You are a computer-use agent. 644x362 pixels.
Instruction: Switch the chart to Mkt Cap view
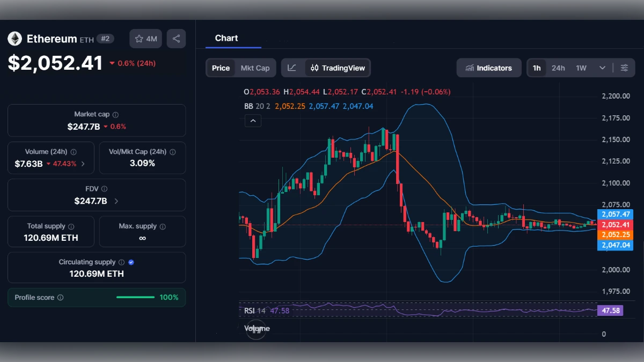[255, 68]
